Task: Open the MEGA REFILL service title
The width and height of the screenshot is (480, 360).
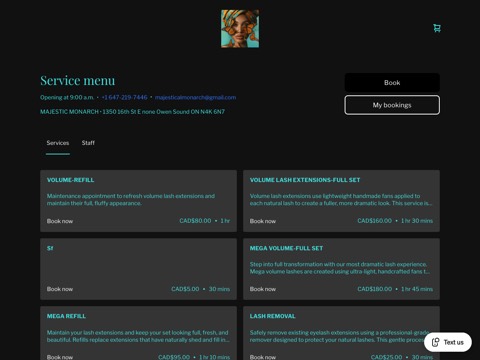Action: click(x=66, y=316)
